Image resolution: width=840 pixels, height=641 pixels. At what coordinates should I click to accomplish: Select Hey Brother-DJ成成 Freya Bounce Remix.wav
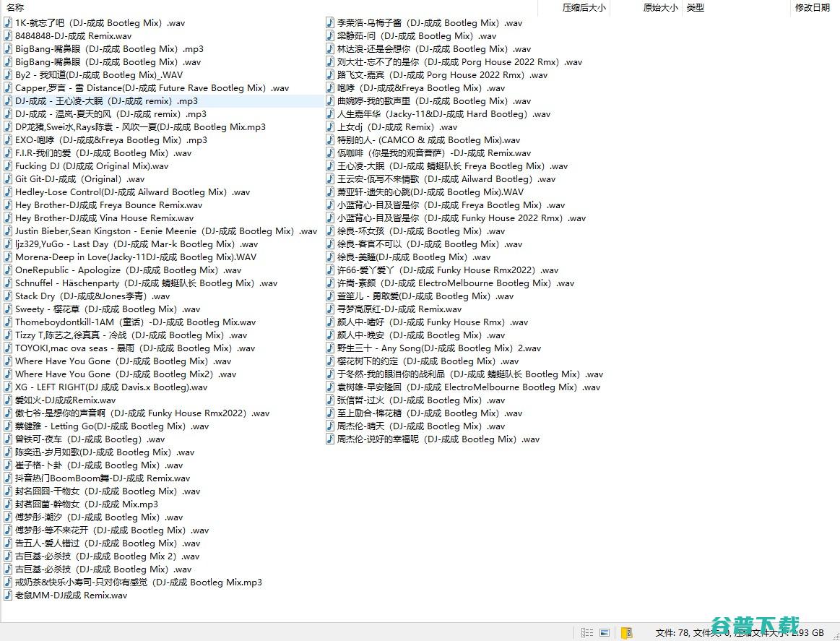click(x=109, y=205)
